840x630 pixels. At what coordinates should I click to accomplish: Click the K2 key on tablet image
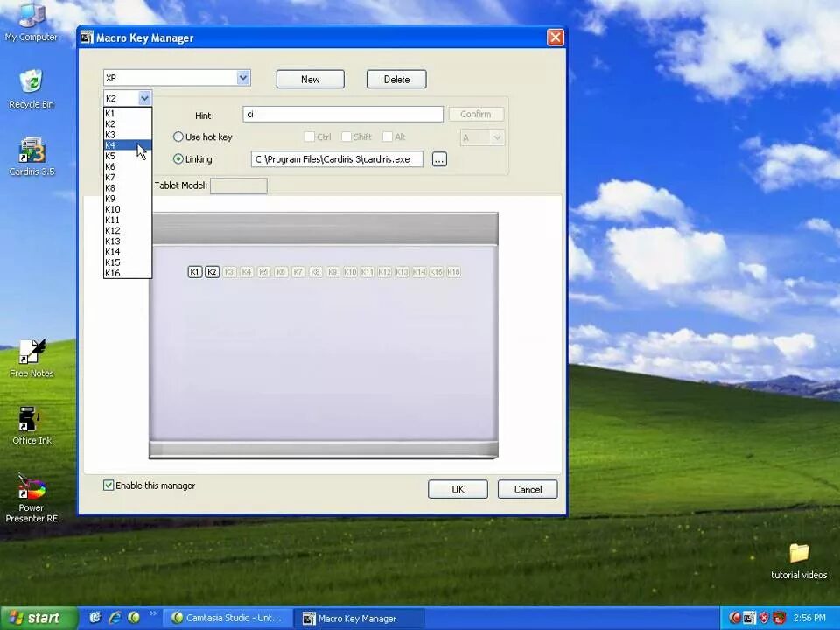[212, 272]
